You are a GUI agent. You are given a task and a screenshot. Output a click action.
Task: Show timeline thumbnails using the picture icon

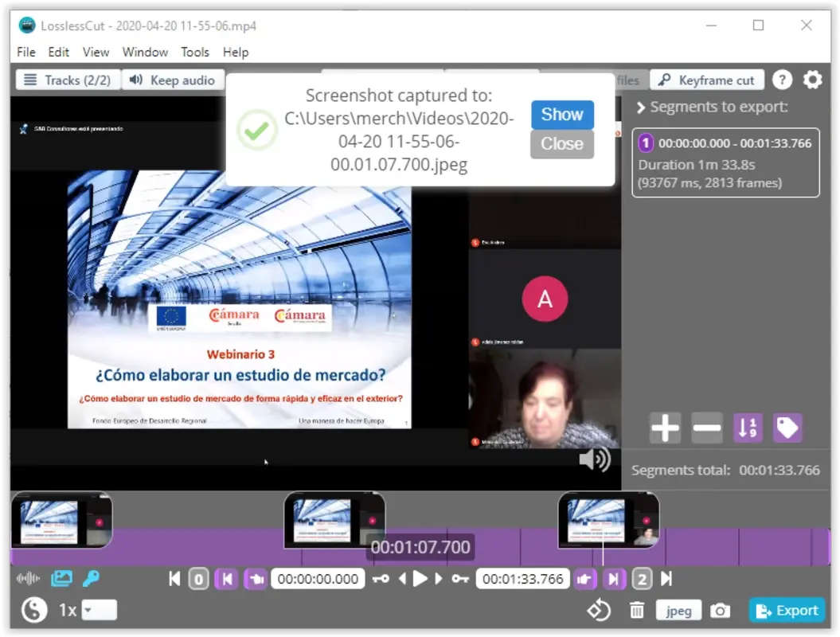(61, 579)
